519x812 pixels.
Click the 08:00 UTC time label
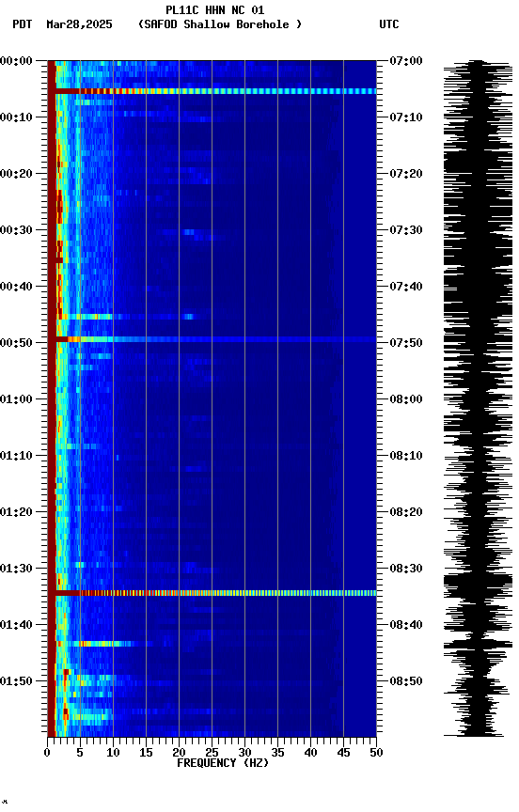405,399
